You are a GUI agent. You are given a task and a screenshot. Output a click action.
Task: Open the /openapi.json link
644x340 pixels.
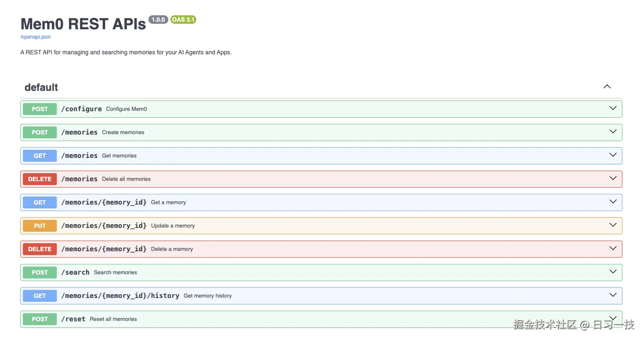pyautogui.click(x=35, y=37)
